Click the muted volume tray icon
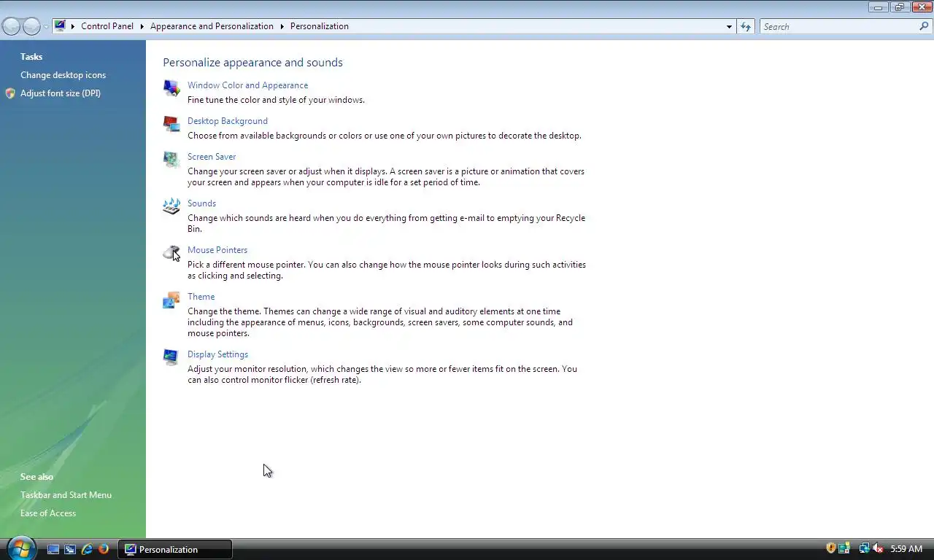Viewport: 934px width, 560px height. click(879, 548)
